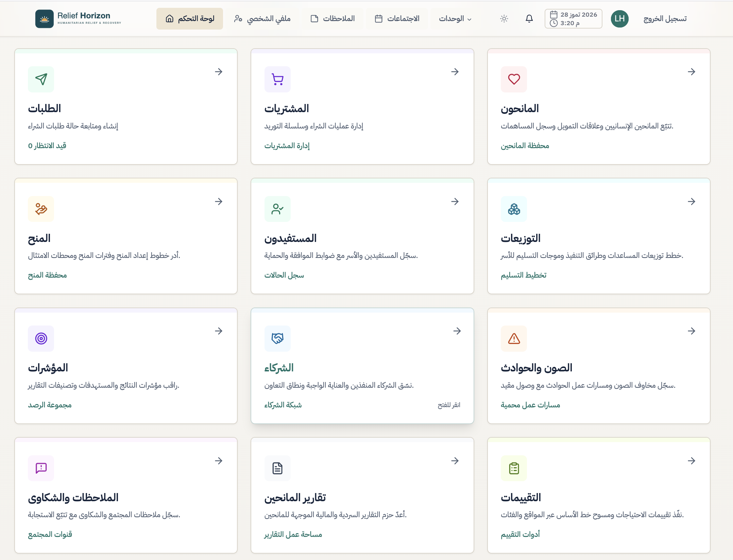Click the message-alert icon for الملاحظات والشكاوى
Viewport: 733px width, 560px height.
41,468
